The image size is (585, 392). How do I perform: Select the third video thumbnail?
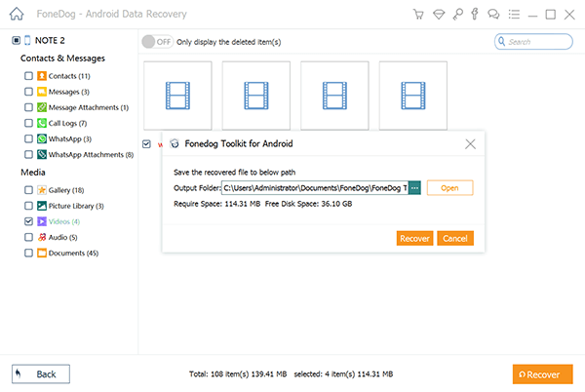(334, 96)
